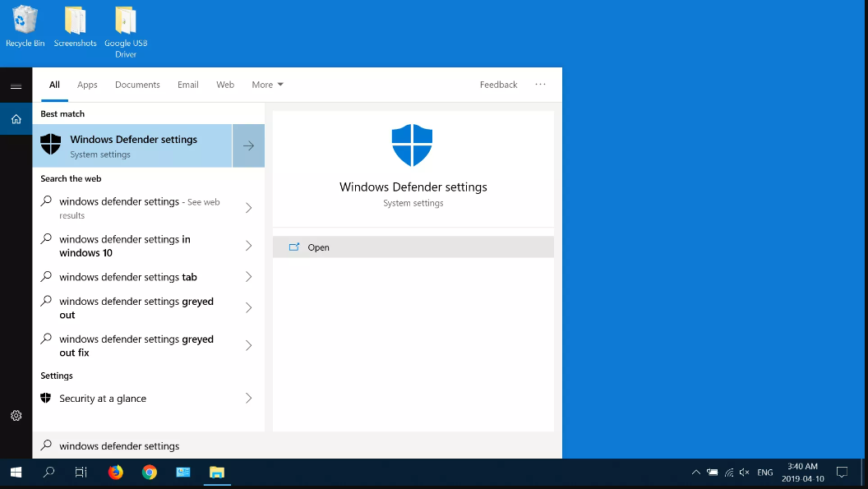Select Windows Defender settings best match
Viewport: 868px width, 489px height.
132,145
